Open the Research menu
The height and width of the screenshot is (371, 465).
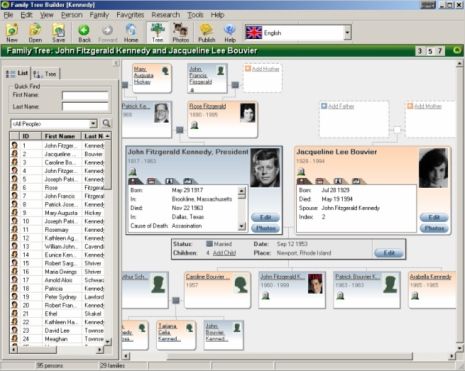(165, 15)
